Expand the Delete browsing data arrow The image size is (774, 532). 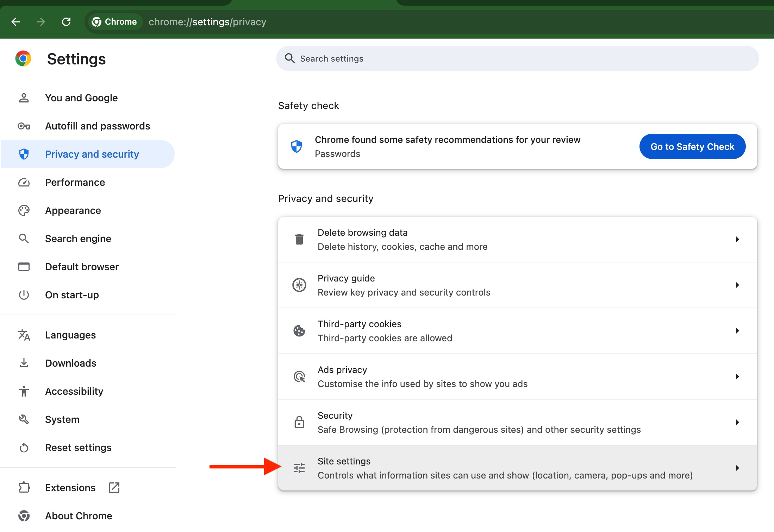click(737, 239)
